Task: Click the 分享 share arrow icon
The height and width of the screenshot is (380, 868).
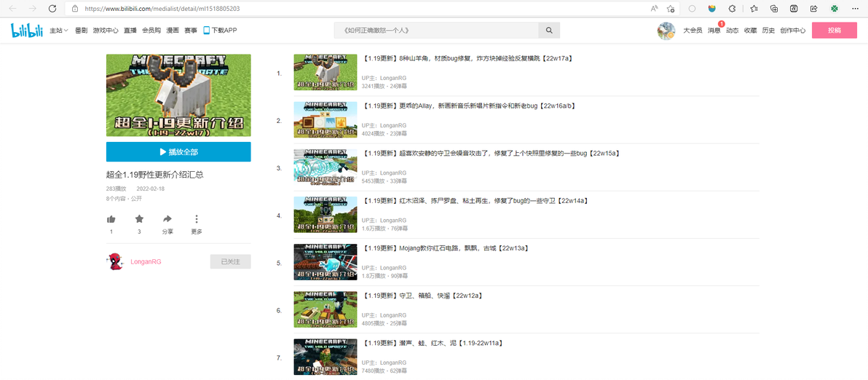Action: 167,219
